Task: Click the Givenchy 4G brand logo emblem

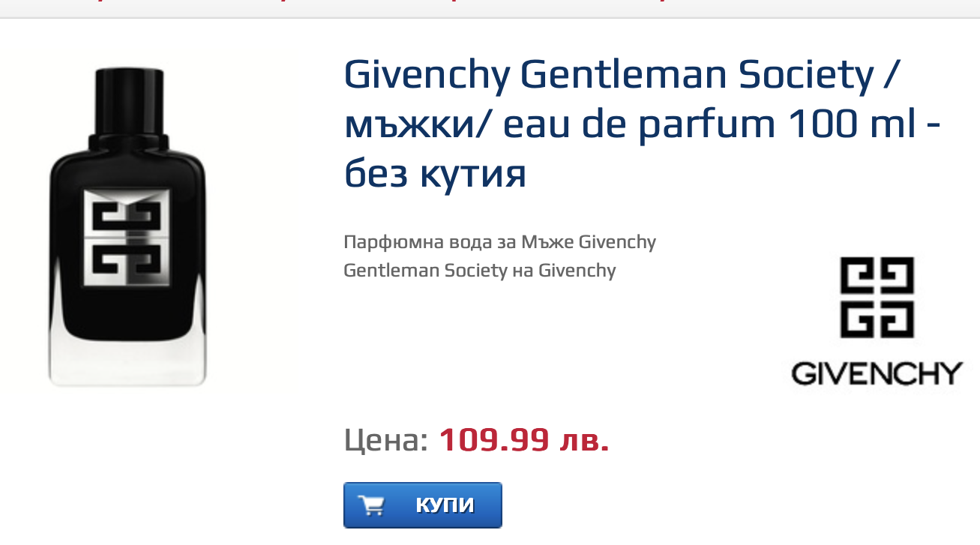Action: [877, 298]
